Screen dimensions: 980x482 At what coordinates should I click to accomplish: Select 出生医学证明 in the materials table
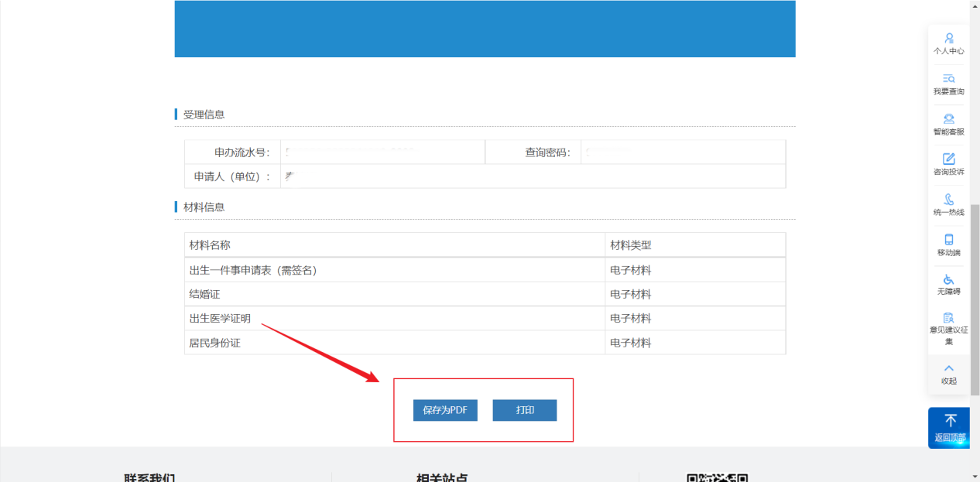pyautogui.click(x=220, y=318)
